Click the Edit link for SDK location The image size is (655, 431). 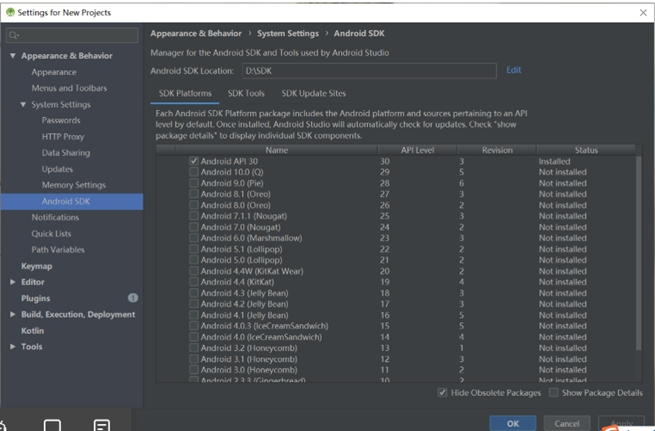(x=514, y=70)
